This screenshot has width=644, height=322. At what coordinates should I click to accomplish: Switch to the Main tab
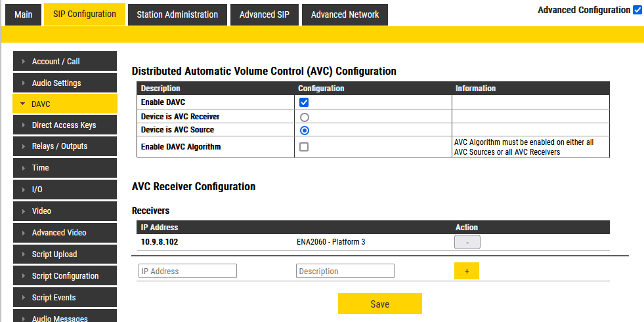click(x=23, y=14)
